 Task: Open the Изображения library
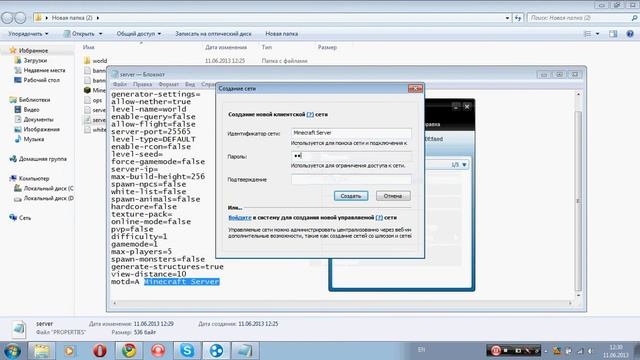pyautogui.click(x=42, y=129)
